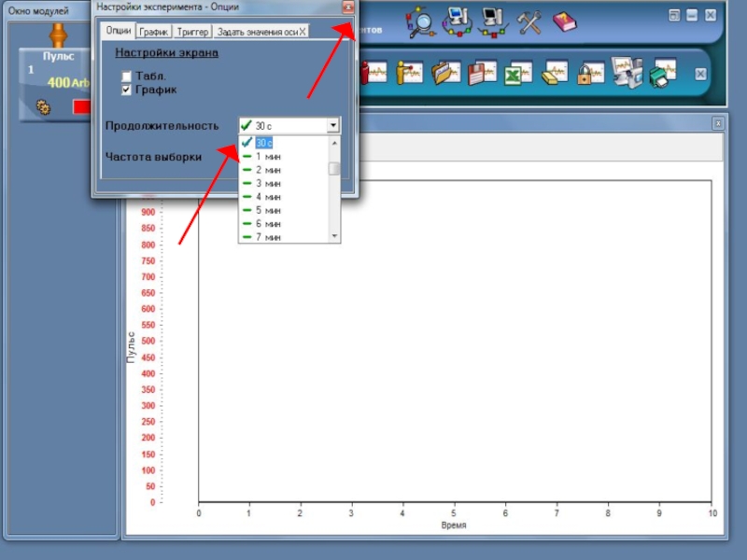Image resolution: width=747 pixels, height=560 pixels.
Task: Click the computer with sensor loop icon
Action: tap(458, 21)
